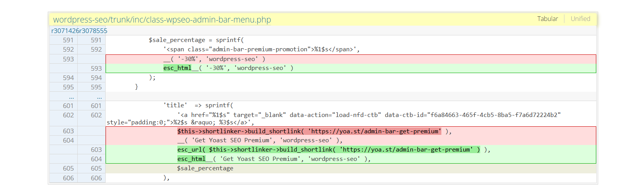
Task: Click the removed build_shortlink line without esc_url
Action: tap(314, 131)
